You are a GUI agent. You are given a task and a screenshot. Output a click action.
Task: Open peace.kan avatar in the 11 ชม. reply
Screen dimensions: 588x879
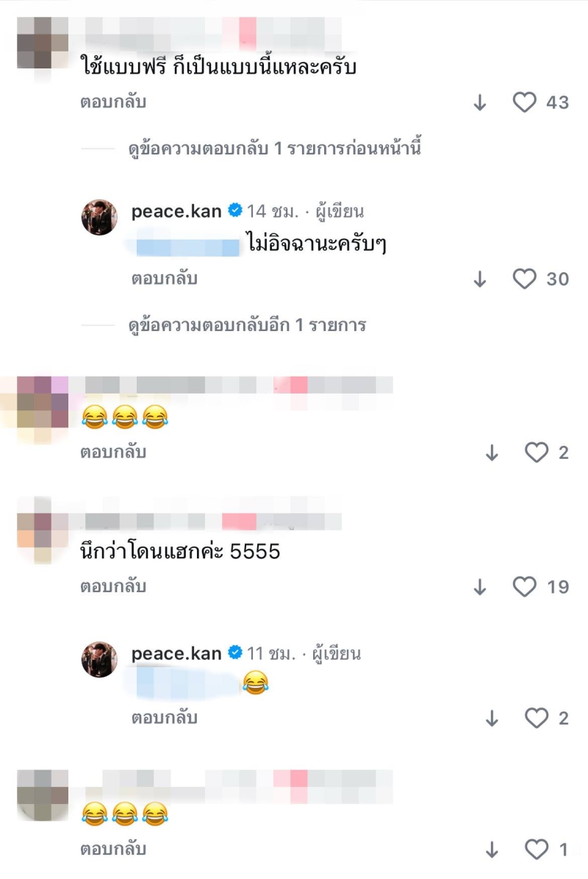(x=100, y=659)
